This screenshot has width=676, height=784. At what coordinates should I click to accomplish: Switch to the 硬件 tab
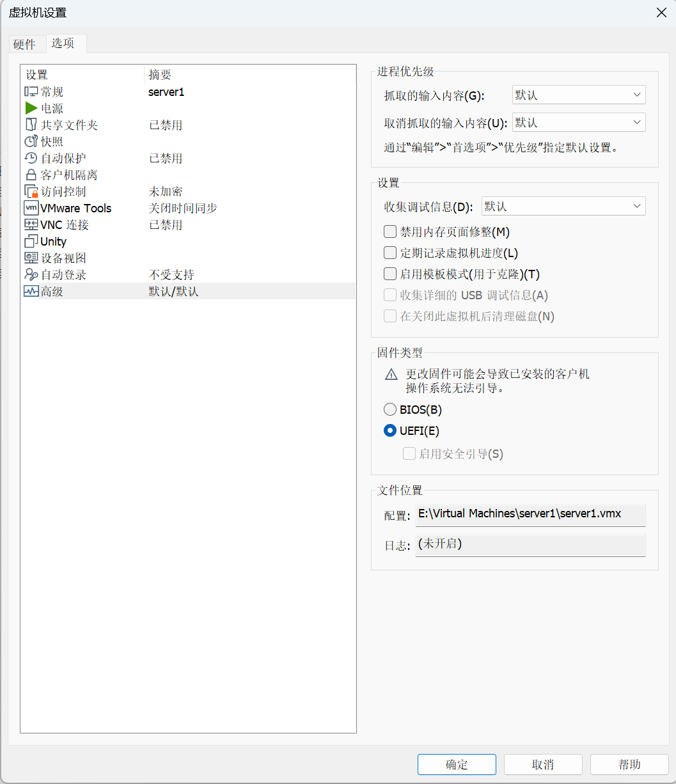click(x=24, y=44)
